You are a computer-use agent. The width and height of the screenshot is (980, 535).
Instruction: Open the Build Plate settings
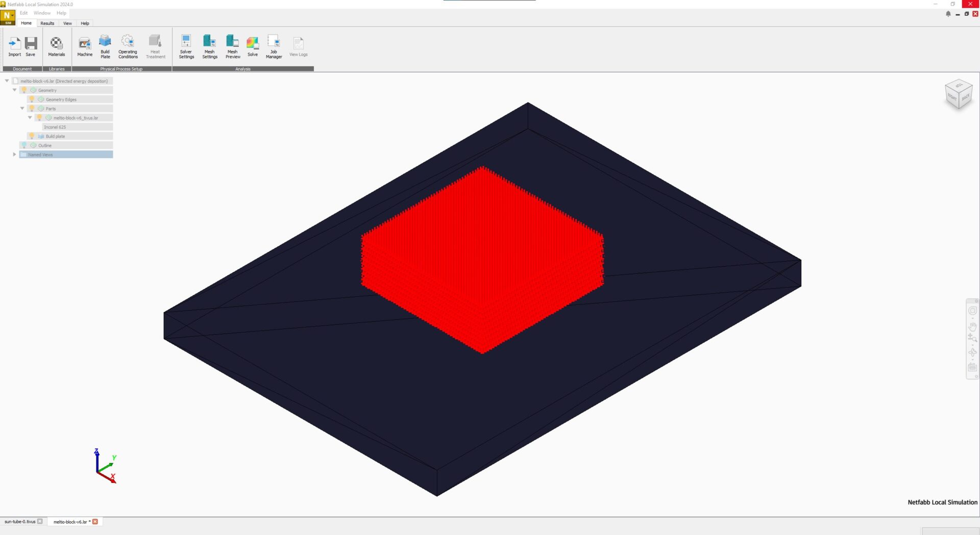(105, 45)
